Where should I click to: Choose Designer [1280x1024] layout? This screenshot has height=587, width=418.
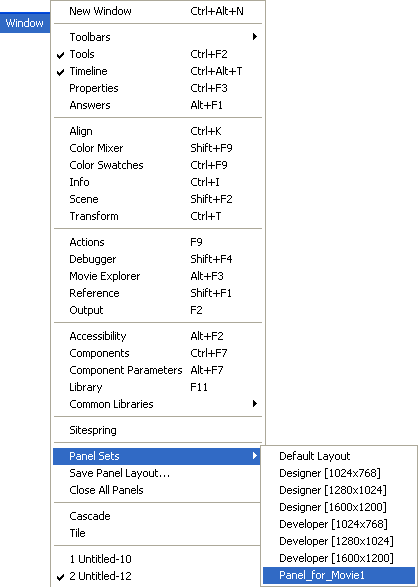339,490
